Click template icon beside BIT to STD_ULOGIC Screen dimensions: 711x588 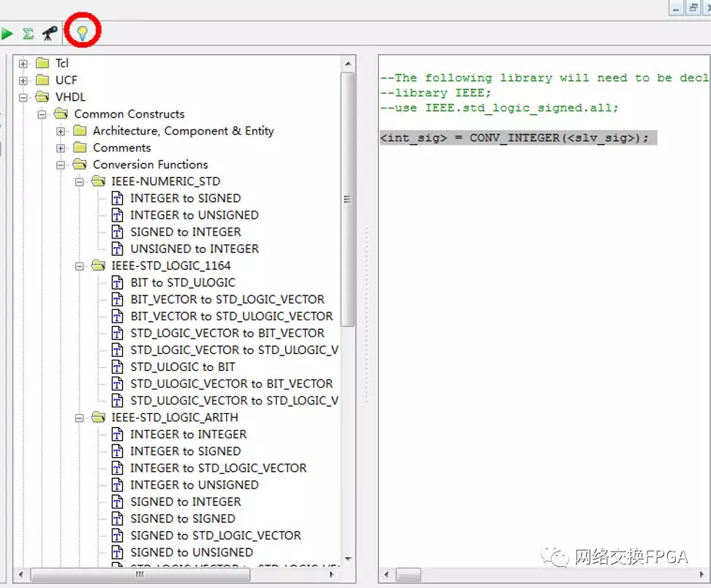point(118,283)
